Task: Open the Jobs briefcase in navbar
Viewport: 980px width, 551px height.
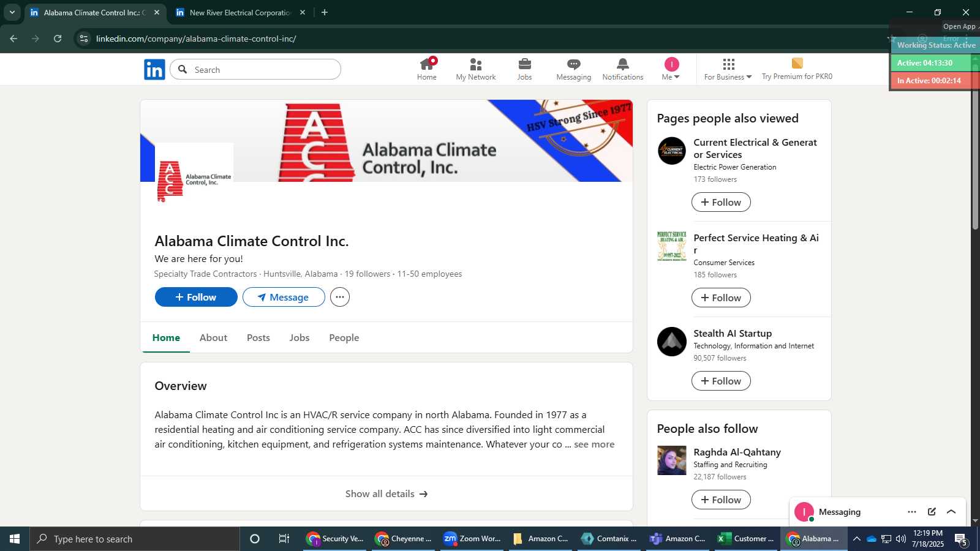Action: [525, 69]
